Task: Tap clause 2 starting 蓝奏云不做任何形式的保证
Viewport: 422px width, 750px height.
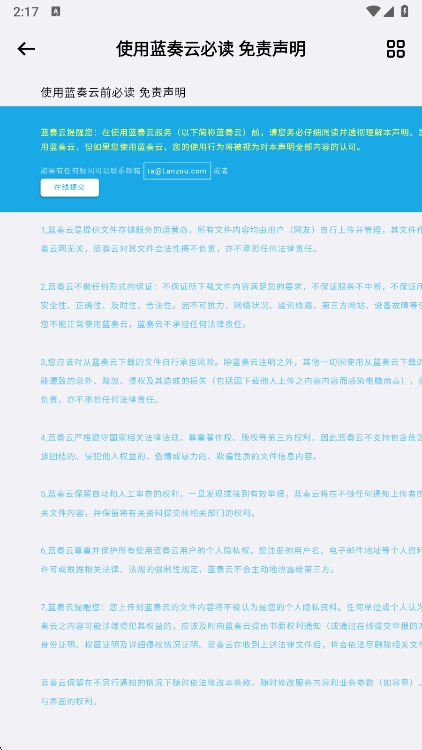Action: 231,305
